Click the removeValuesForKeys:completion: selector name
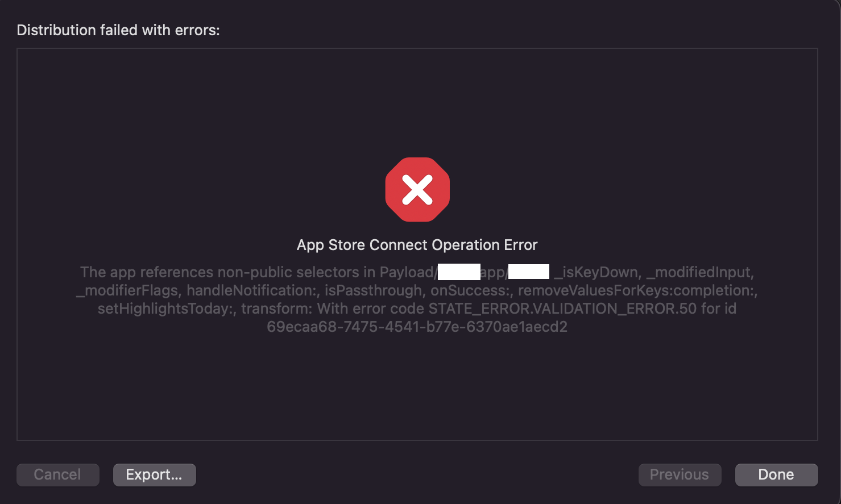Screen dimensions: 841x504 click(637, 290)
